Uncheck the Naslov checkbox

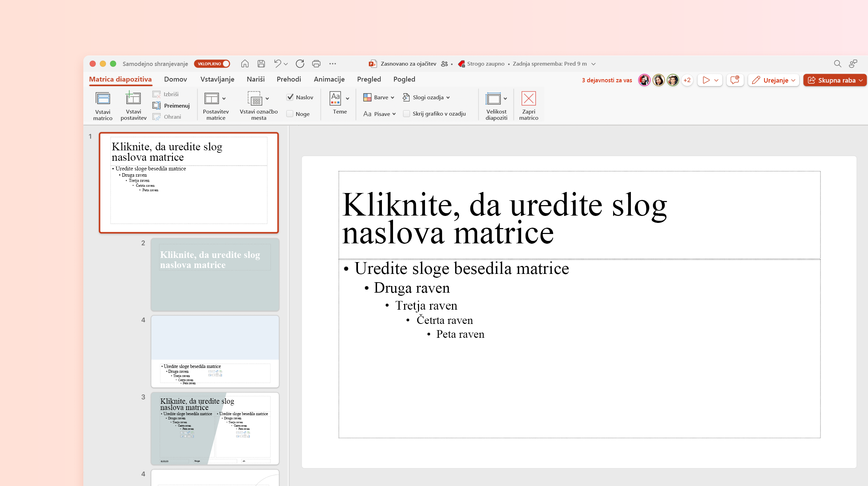click(290, 97)
